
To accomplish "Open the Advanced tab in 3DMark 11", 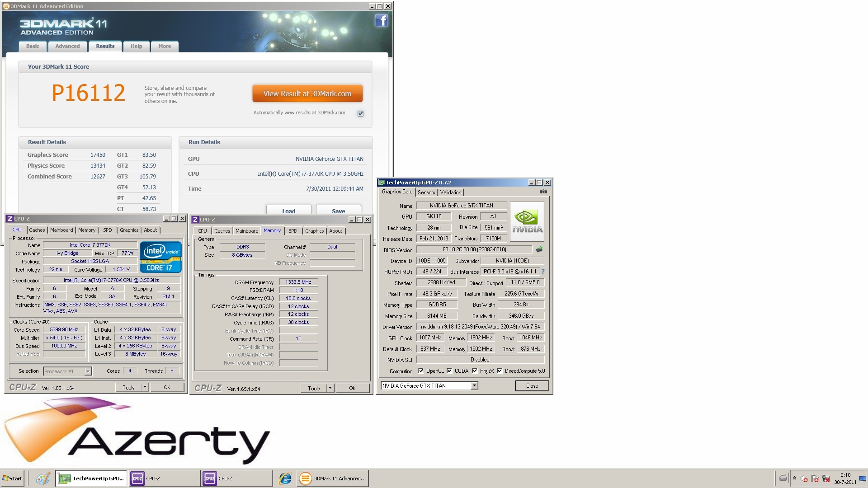I will click(x=67, y=46).
